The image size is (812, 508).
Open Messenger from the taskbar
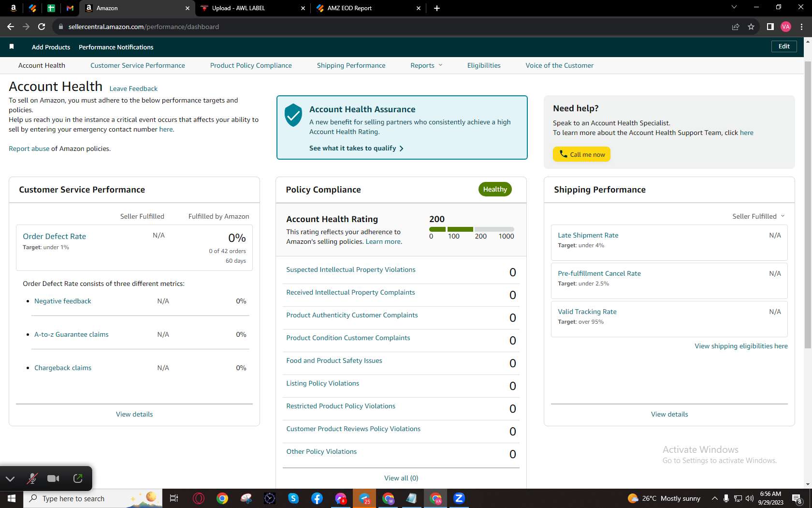click(x=341, y=498)
